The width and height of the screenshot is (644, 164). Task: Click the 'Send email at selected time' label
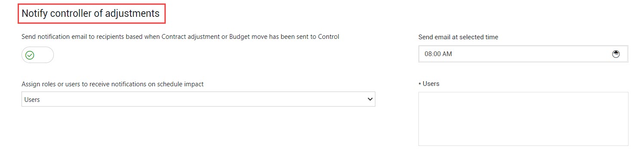coord(458,37)
